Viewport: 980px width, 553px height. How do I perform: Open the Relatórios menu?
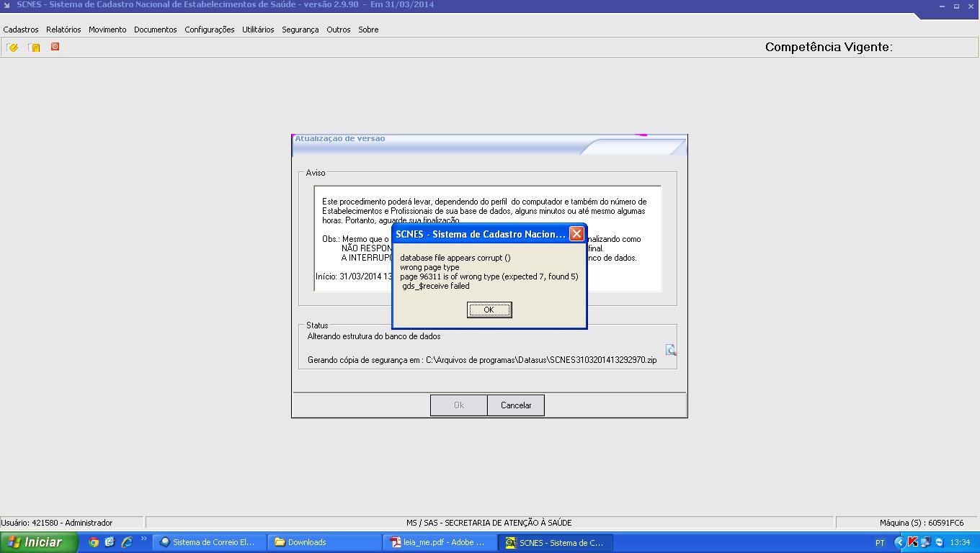(63, 30)
